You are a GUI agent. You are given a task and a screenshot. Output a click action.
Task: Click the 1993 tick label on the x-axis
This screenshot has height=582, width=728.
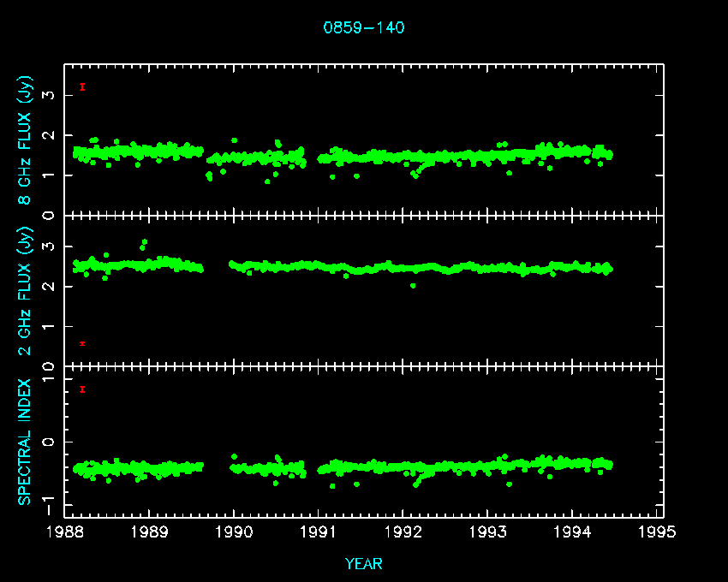pos(488,532)
